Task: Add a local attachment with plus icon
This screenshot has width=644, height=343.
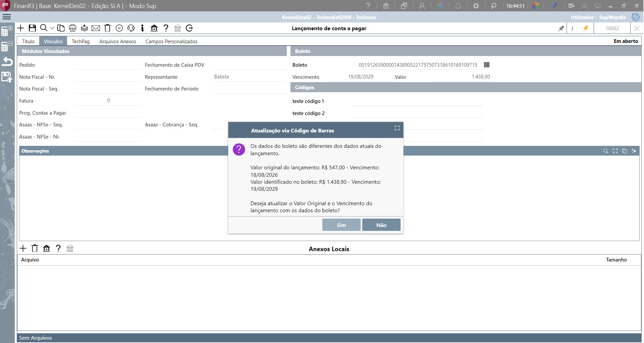Action: point(23,248)
